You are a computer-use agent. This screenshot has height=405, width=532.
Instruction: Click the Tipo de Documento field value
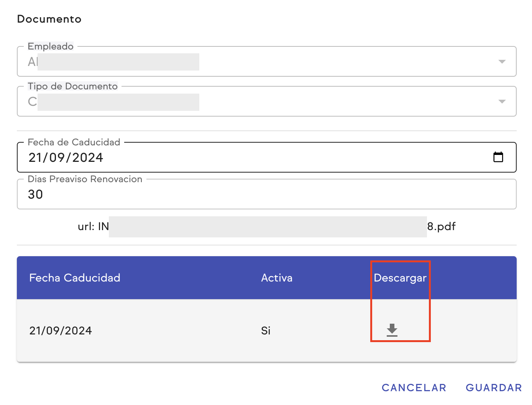pyautogui.click(x=115, y=102)
